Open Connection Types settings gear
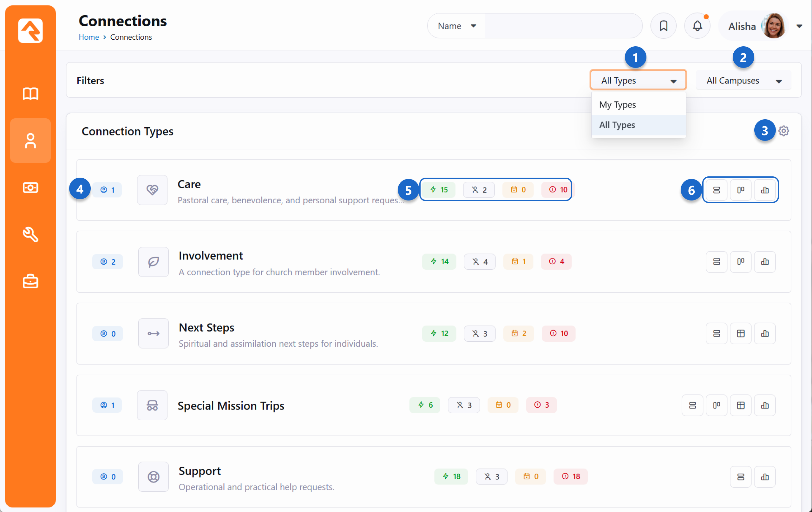The width and height of the screenshot is (812, 512). click(x=783, y=131)
